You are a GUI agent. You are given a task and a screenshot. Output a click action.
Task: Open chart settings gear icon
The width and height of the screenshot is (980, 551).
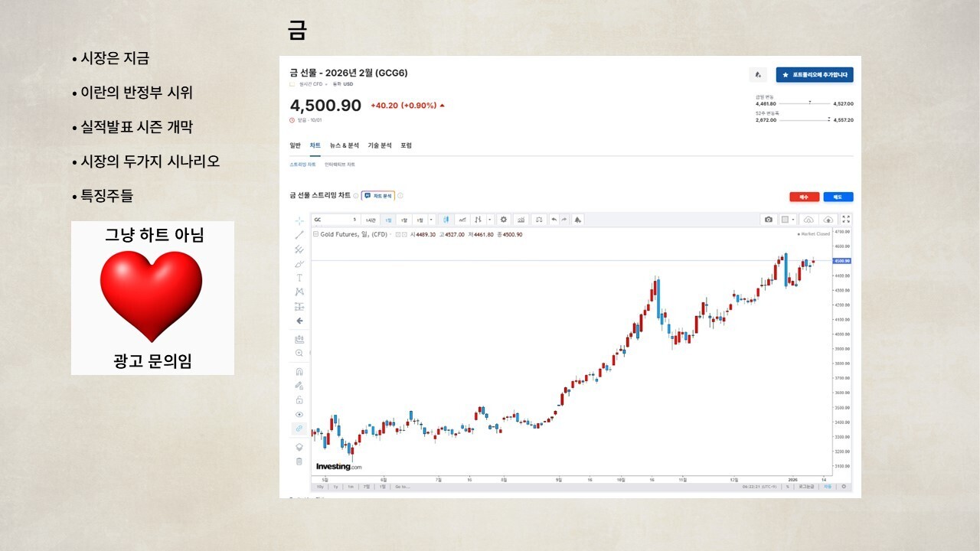[503, 220]
